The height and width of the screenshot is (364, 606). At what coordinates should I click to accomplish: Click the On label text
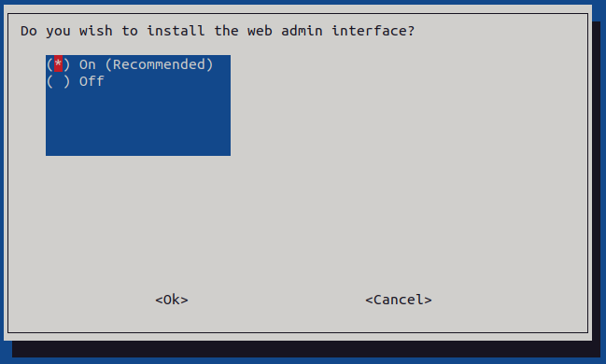[x=88, y=64]
